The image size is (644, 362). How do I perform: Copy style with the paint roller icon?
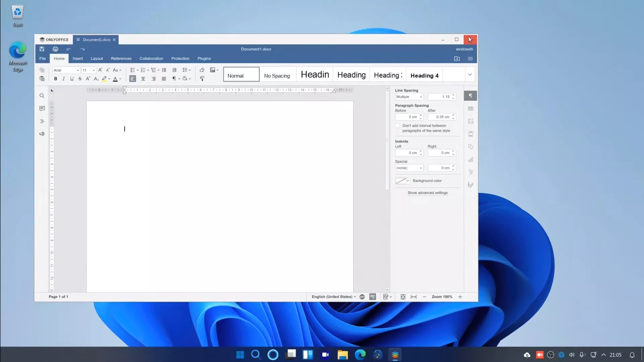[202, 79]
